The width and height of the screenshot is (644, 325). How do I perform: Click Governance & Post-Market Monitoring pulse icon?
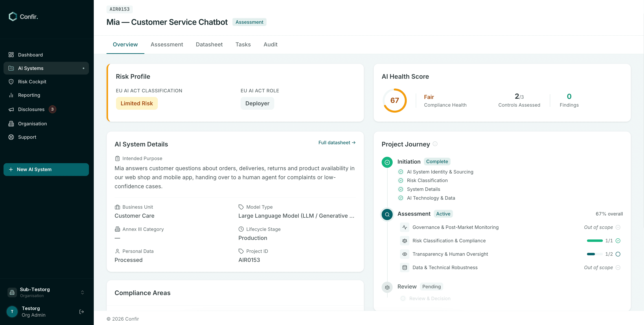(405, 227)
